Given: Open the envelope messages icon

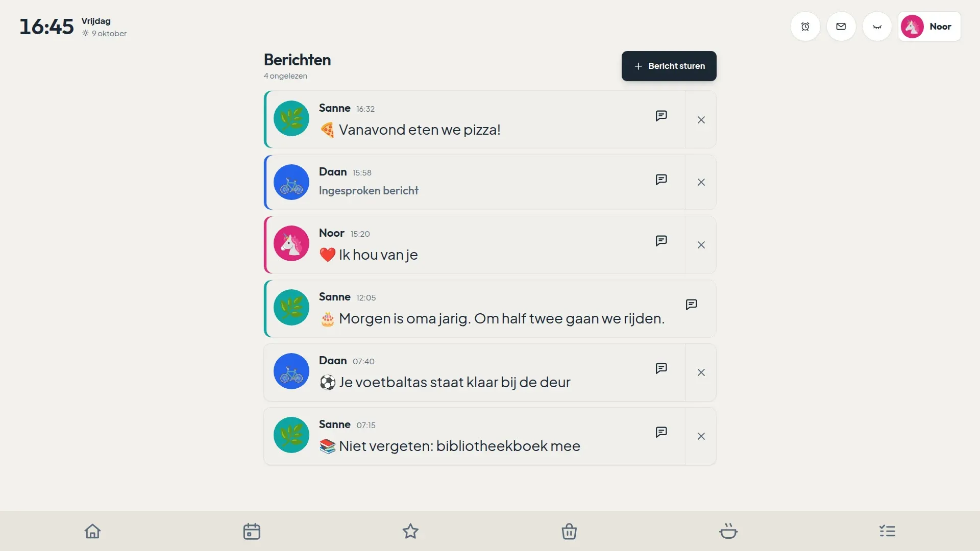Looking at the screenshot, I should click(841, 27).
